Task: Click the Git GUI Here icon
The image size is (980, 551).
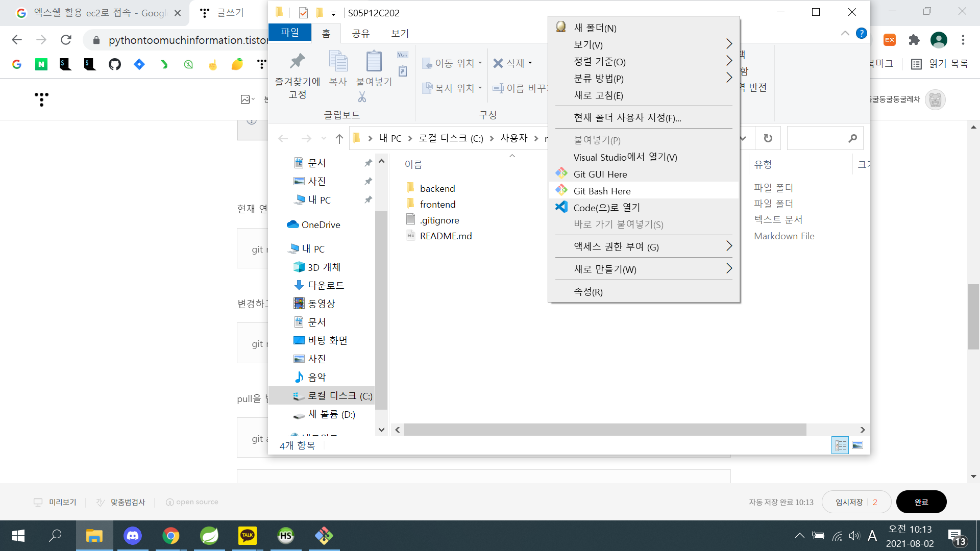Action: click(561, 174)
